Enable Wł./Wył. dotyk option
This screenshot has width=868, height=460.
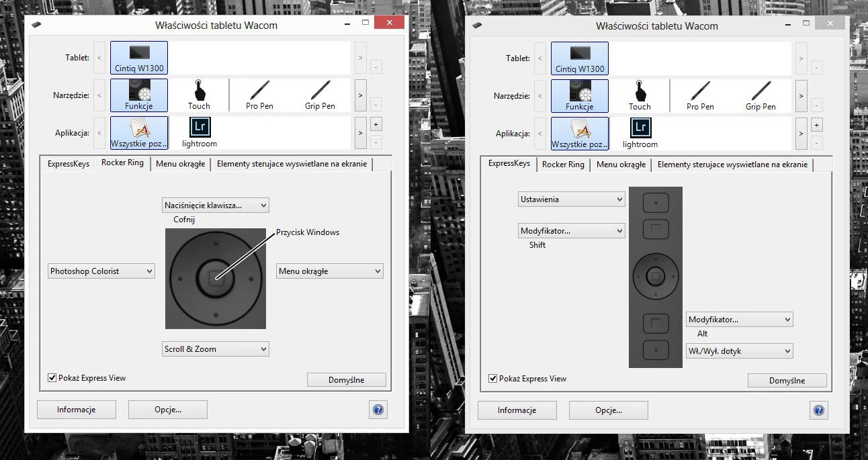[739, 351]
